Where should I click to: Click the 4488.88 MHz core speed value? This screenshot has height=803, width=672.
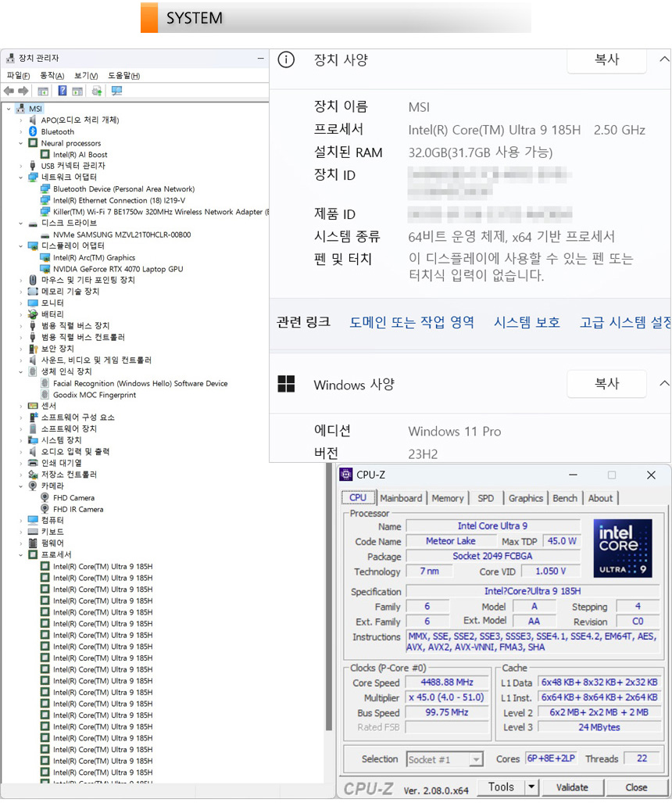tap(447, 682)
